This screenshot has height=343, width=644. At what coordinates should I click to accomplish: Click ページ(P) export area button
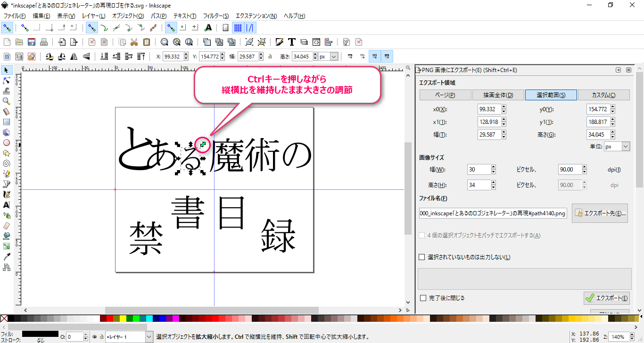click(x=445, y=95)
